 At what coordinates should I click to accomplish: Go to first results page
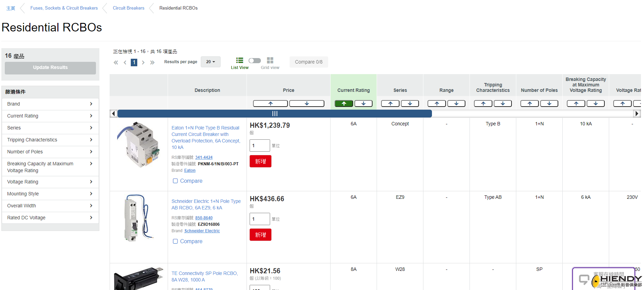click(116, 63)
